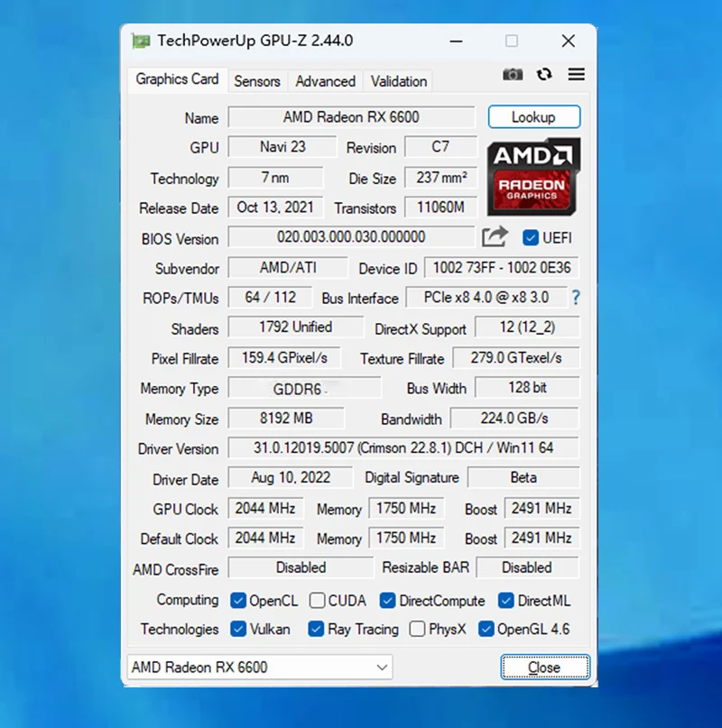The width and height of the screenshot is (722, 728).
Task: Click the Bus Width value 128 bit
Action: point(527,388)
